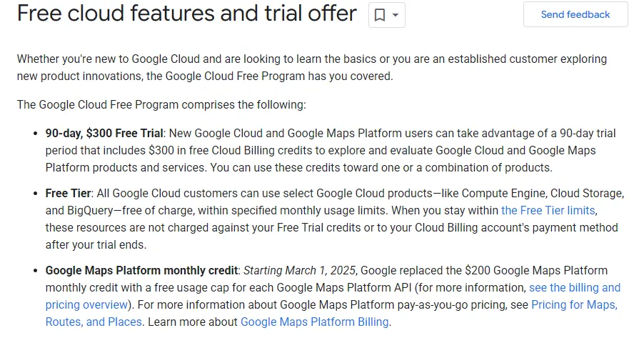Click the word BigQuery in Free Tier paragraph
The width and height of the screenshot is (644, 343).
pos(90,210)
